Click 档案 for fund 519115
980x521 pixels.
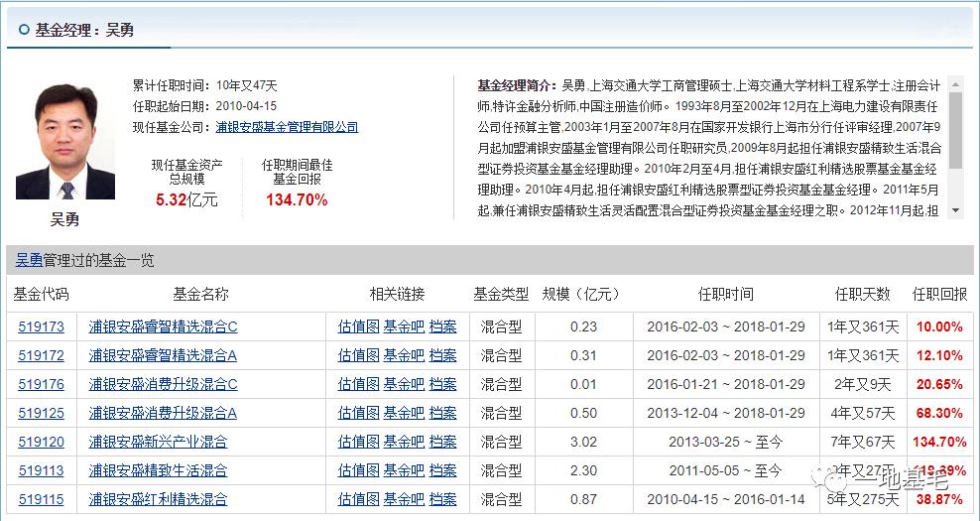[x=443, y=499]
